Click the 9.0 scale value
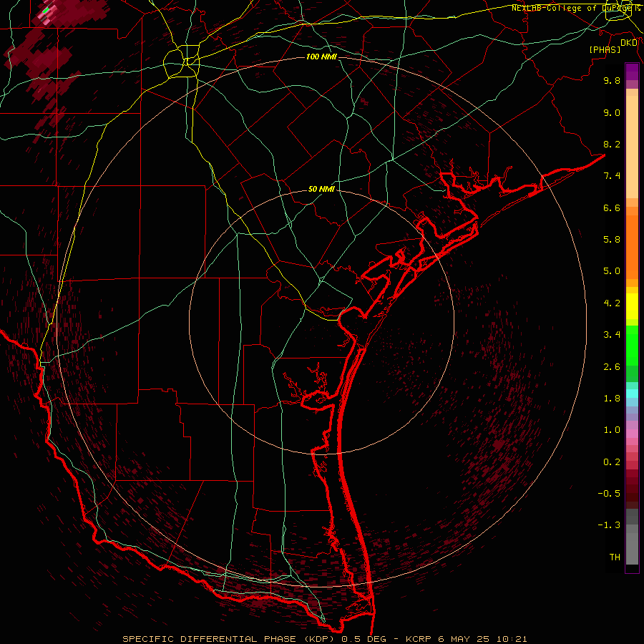The width and height of the screenshot is (644, 644). [612, 112]
